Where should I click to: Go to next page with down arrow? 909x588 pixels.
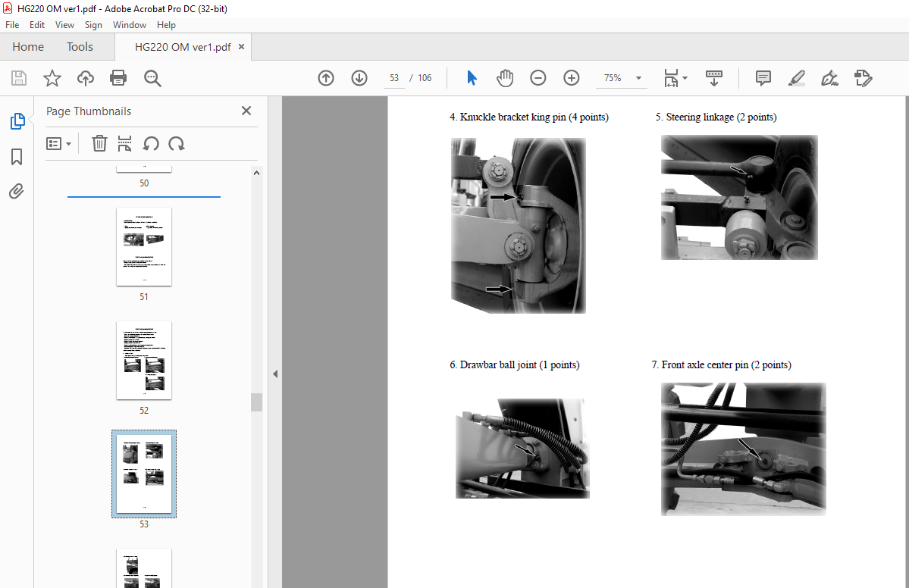(359, 77)
